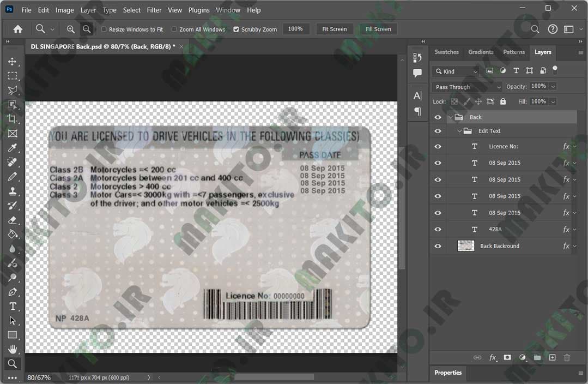The height and width of the screenshot is (384, 588).
Task: Click the Zoom In magnifier icon
Action: coord(70,29)
